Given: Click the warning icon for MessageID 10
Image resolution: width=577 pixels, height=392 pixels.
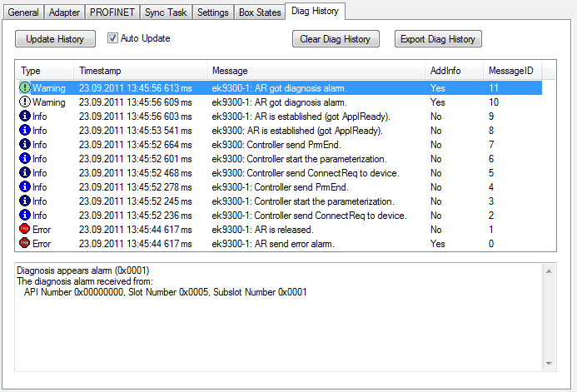Looking at the screenshot, I should click(x=24, y=102).
